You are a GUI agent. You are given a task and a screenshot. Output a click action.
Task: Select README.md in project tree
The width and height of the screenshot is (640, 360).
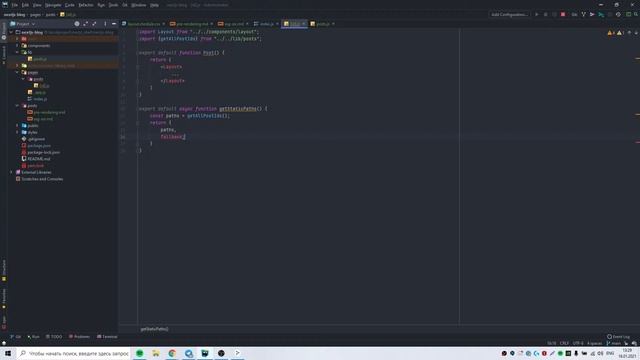39,159
